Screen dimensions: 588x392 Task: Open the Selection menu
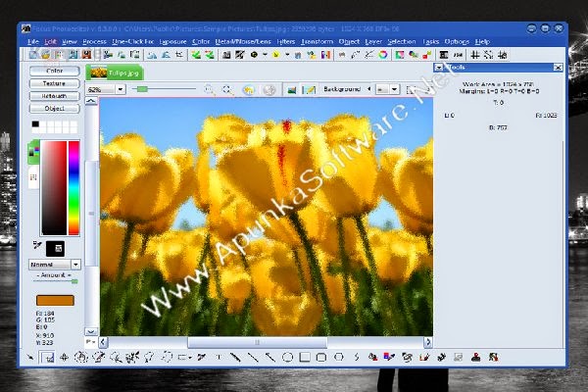tap(402, 41)
